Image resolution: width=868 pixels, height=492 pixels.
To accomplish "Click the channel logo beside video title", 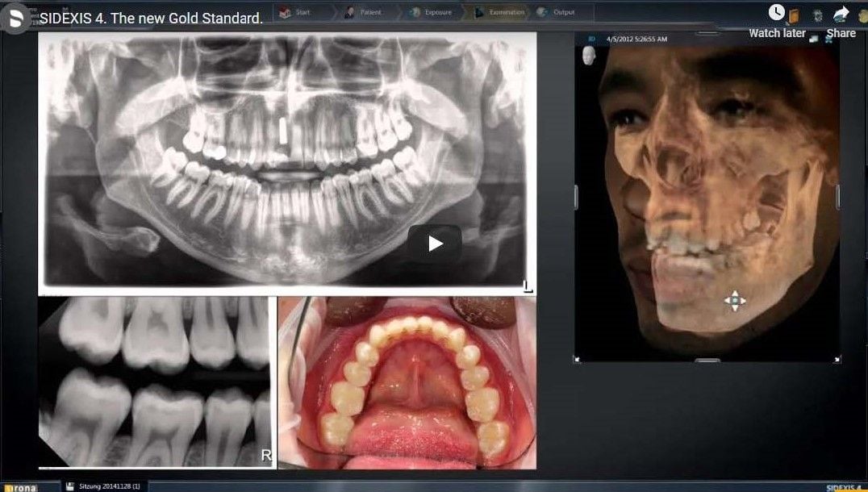I will [x=15, y=19].
